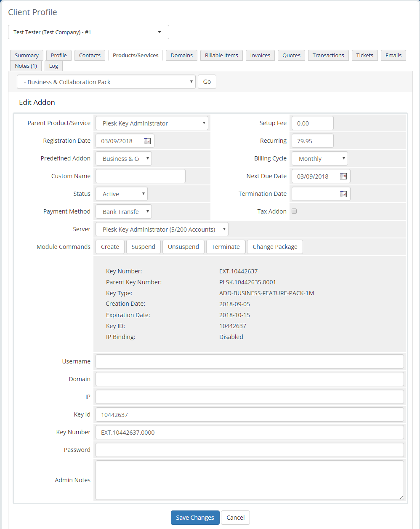Click the Domain text field
The height and width of the screenshot is (529, 420).
pyautogui.click(x=250, y=379)
